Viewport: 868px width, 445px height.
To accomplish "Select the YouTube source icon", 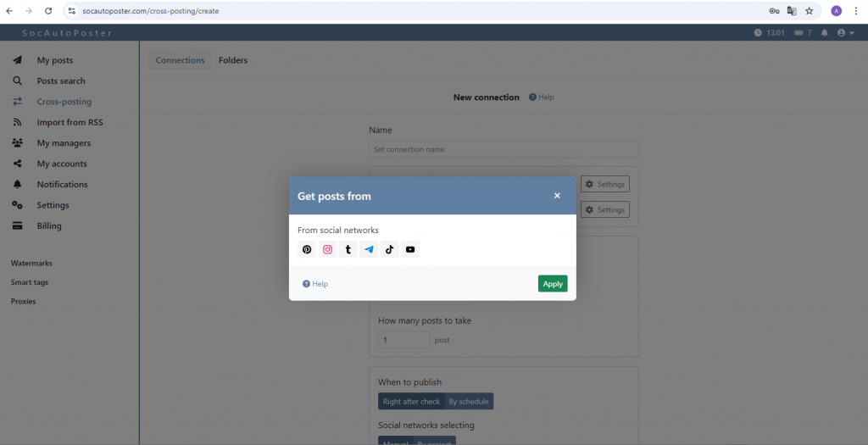I will coord(410,249).
